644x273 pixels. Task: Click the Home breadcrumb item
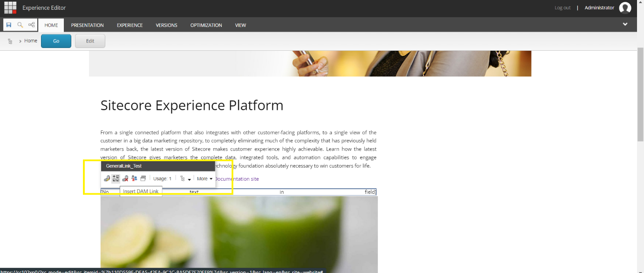pos(31,41)
